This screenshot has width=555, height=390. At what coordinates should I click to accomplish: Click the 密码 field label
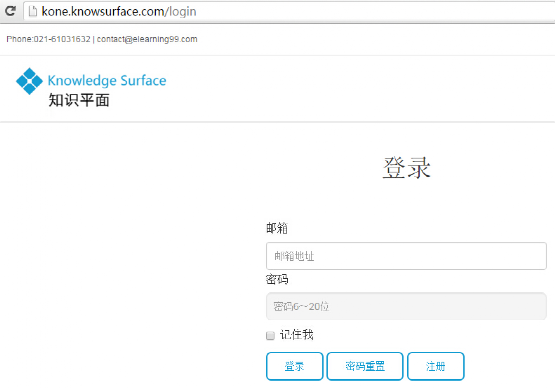click(x=277, y=279)
